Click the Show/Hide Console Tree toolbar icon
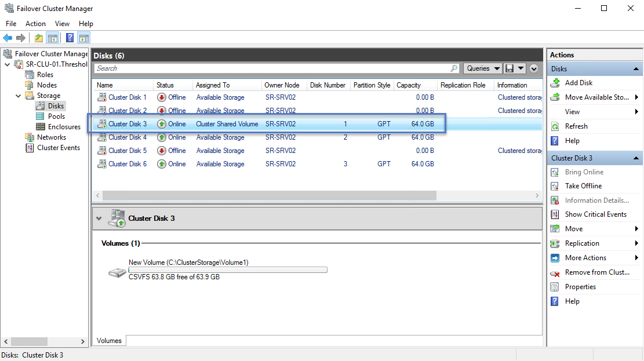This screenshot has width=644, height=361. pyautogui.click(x=52, y=38)
